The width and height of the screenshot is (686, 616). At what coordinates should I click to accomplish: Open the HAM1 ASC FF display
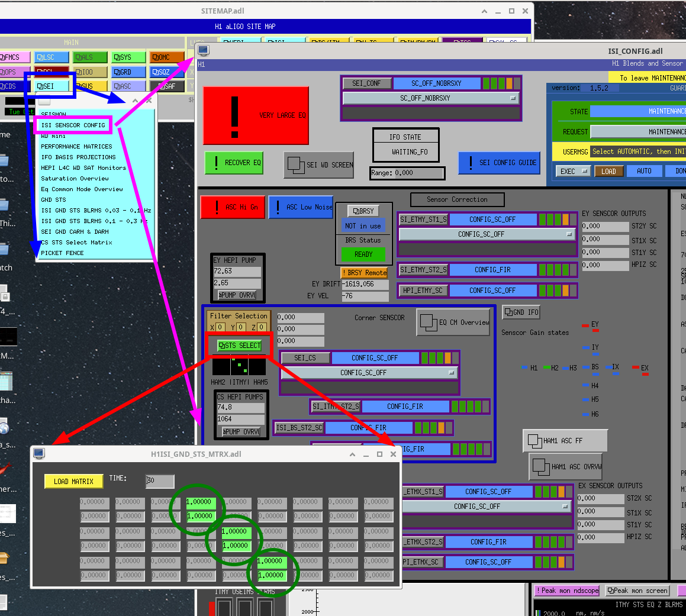[565, 441]
